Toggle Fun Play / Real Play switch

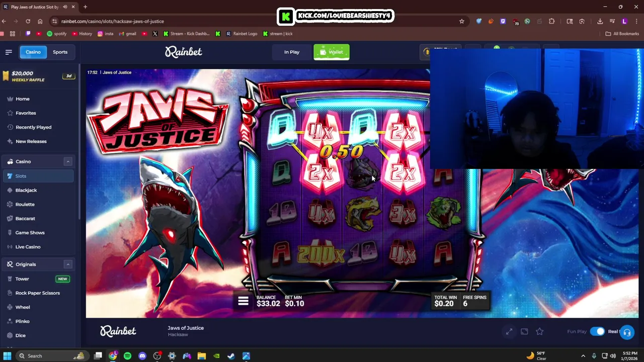pos(597,331)
